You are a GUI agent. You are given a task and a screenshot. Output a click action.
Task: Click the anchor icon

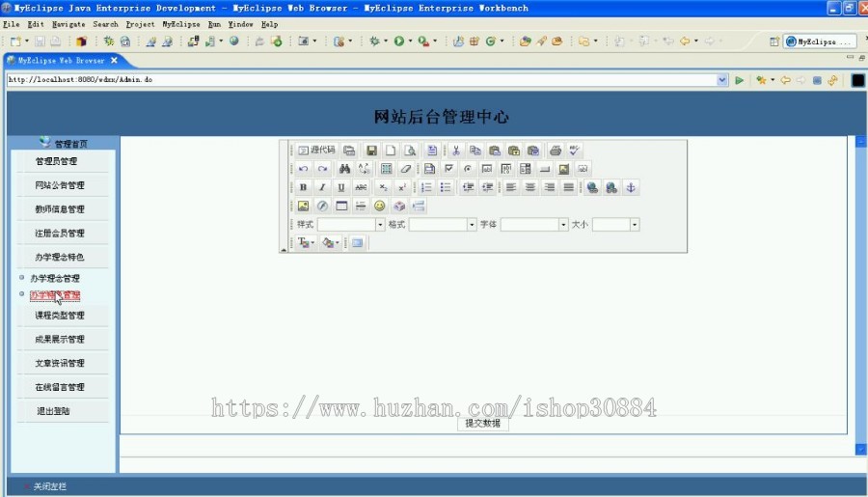pyautogui.click(x=631, y=187)
